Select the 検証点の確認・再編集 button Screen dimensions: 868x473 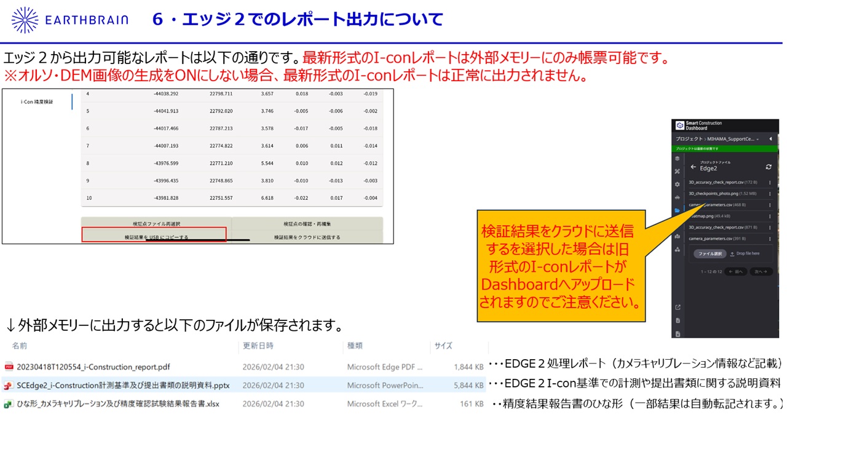307,223
